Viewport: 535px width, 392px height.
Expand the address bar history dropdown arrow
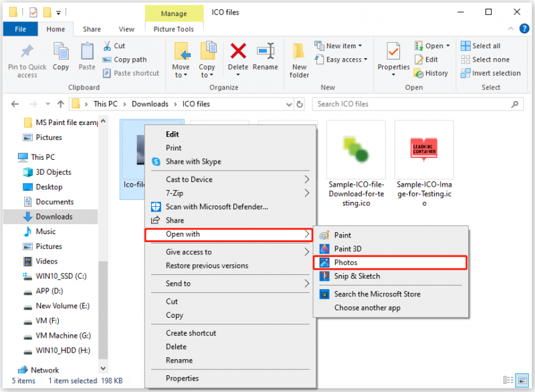(x=289, y=104)
